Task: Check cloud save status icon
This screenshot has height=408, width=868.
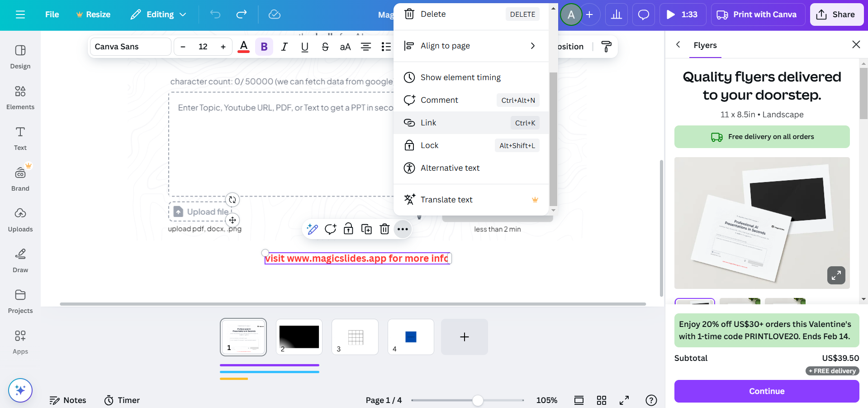Action: (275, 14)
